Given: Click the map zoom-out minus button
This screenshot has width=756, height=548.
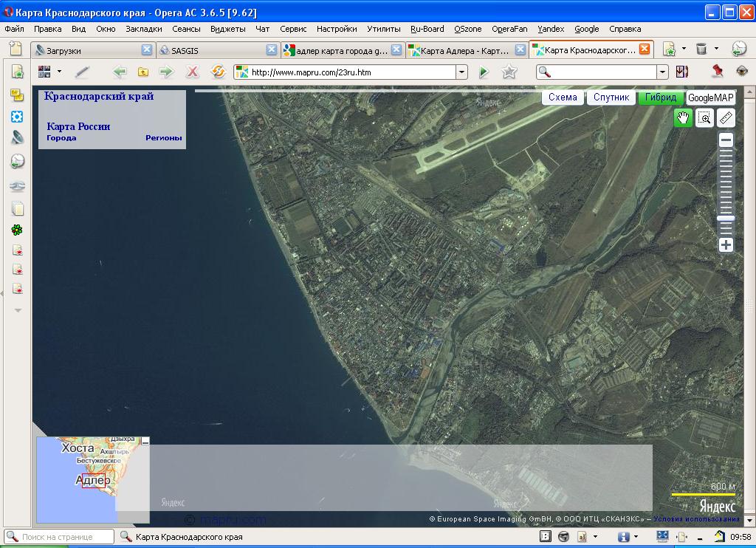Looking at the screenshot, I should (726, 140).
